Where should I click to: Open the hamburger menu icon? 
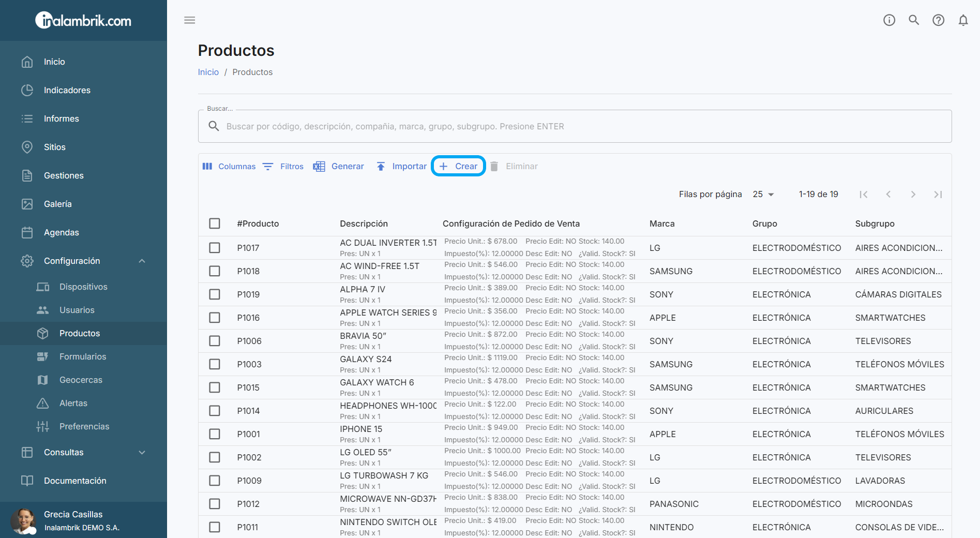click(x=190, y=20)
